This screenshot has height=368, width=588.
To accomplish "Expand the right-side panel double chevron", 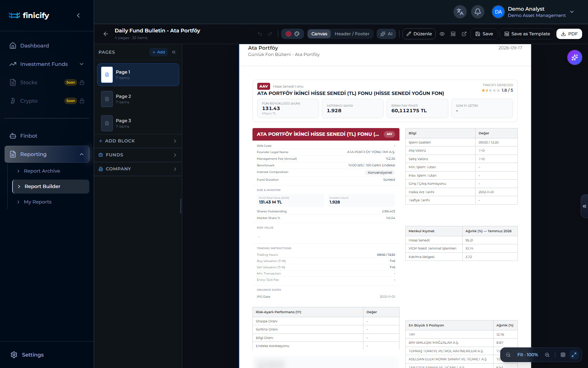I will tap(584, 206).
